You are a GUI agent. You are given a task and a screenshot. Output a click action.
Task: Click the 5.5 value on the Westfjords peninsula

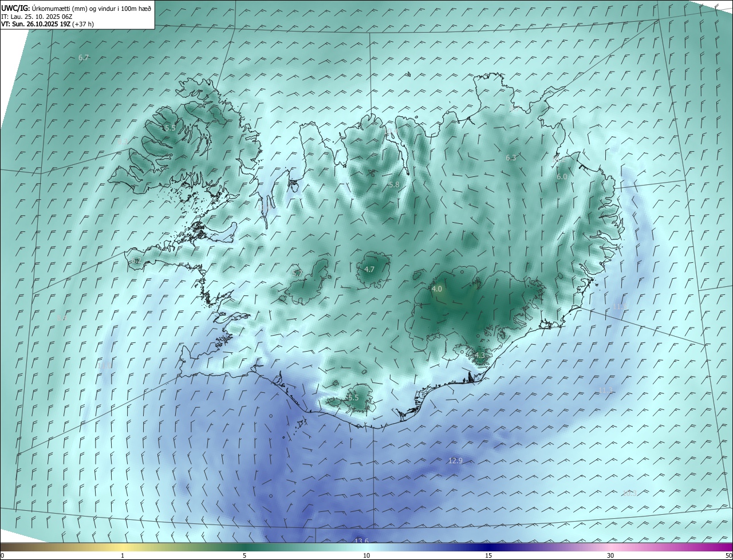coord(170,128)
